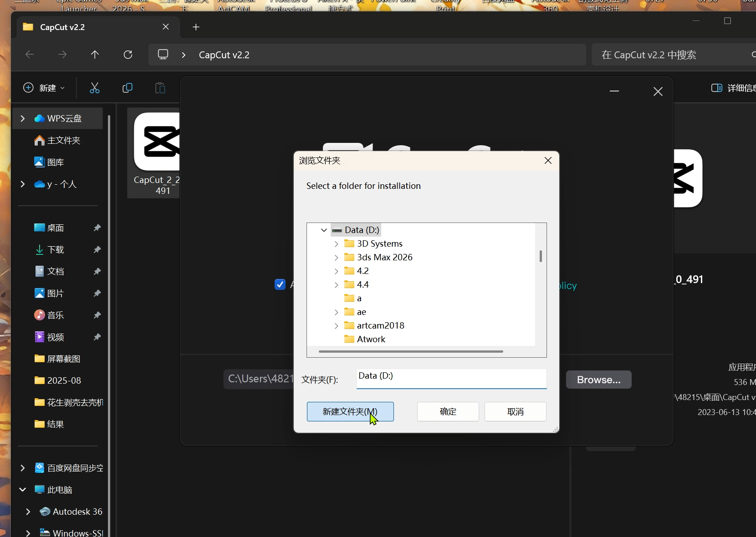Select the 3D Systems folder
This screenshot has width=756, height=537.
(x=374, y=243)
